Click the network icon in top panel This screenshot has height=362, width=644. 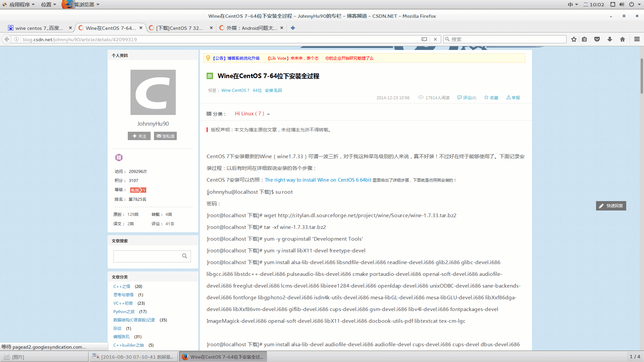[x=612, y=4]
